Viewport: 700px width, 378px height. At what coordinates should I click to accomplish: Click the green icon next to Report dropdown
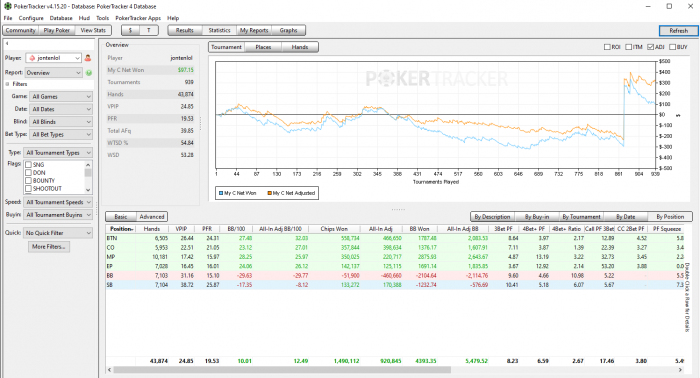coord(89,73)
